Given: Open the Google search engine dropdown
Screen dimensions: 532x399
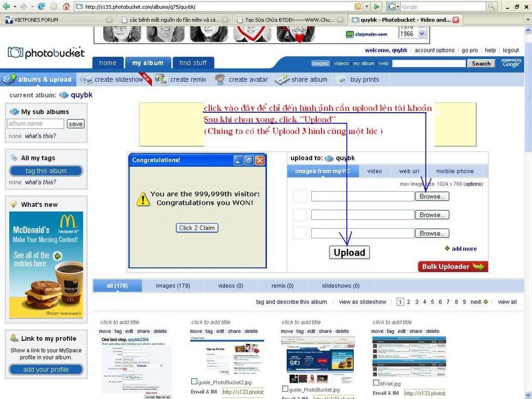Looking at the screenshot, I should coord(398,6).
